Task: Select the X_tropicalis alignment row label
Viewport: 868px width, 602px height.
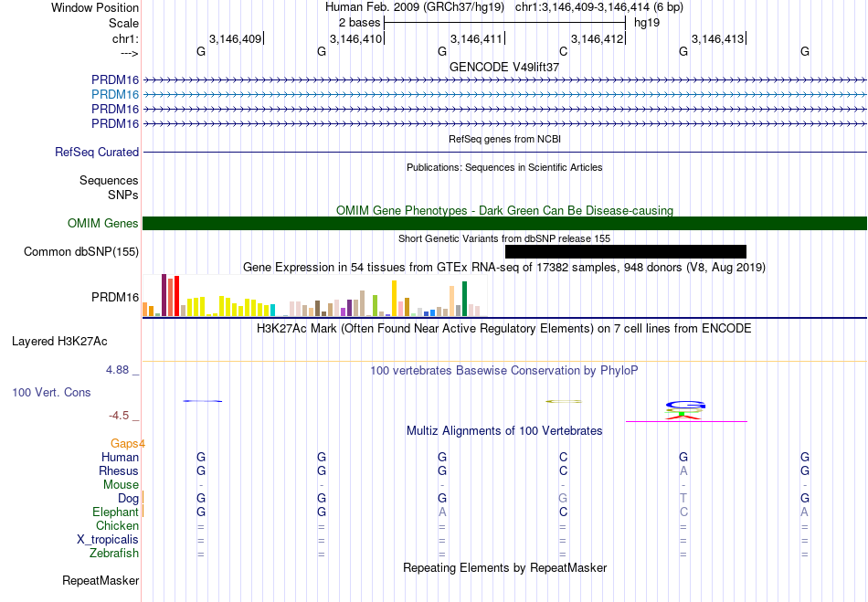Action: click(108, 540)
